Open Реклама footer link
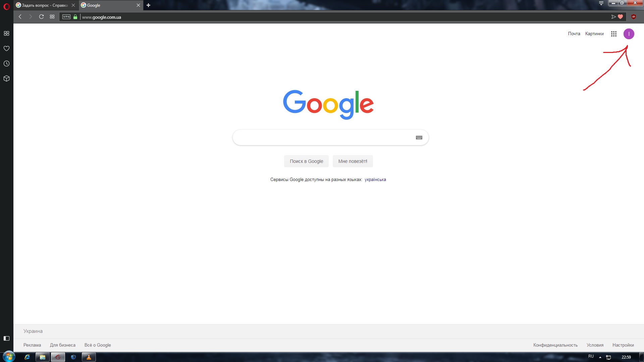The width and height of the screenshot is (644, 362). click(32, 345)
